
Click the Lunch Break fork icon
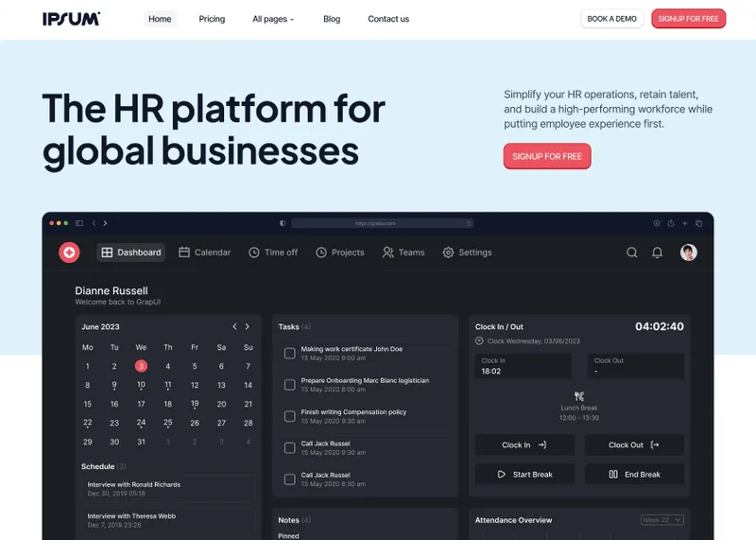point(579,396)
